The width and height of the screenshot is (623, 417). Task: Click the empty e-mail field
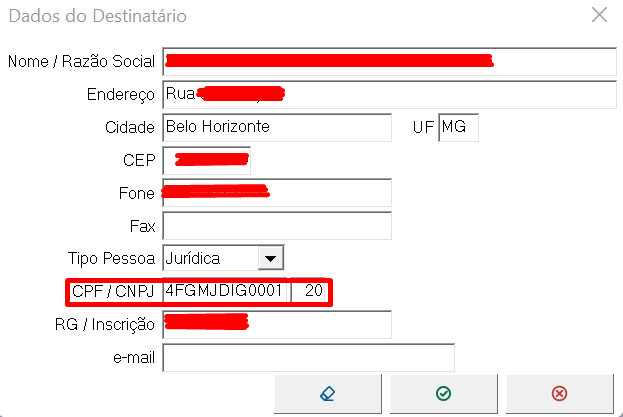tap(308, 357)
